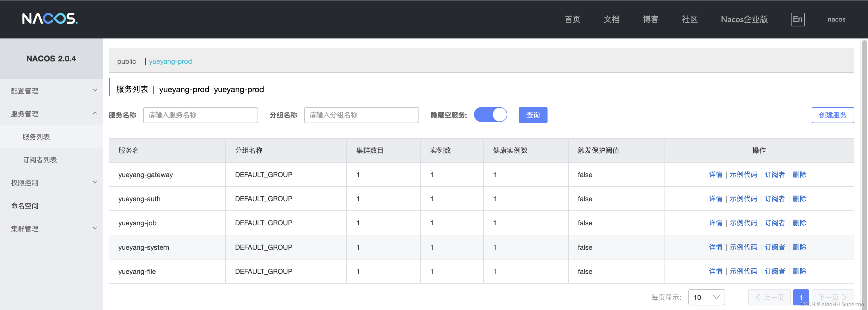Open 示例代码 for yueyang-auth

click(743, 199)
